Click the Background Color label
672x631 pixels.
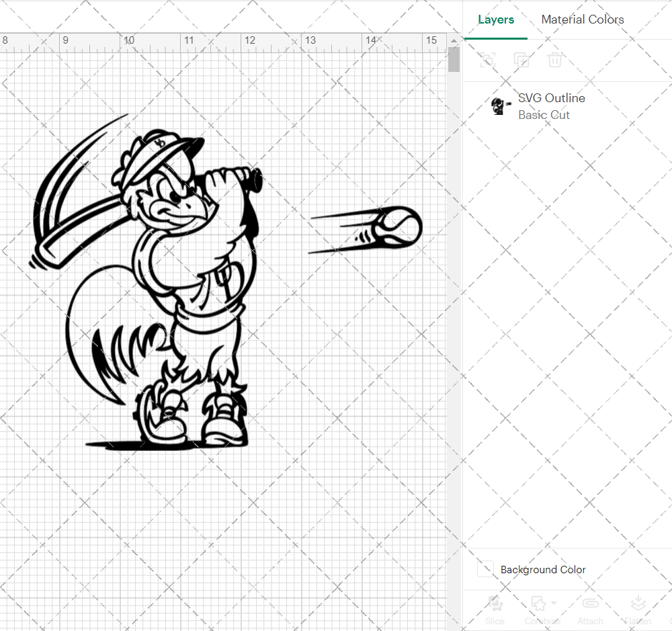point(543,569)
